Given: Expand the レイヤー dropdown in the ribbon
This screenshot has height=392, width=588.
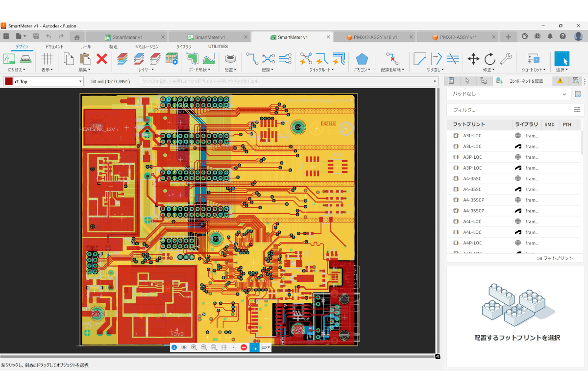Looking at the screenshot, I should coord(146,70).
